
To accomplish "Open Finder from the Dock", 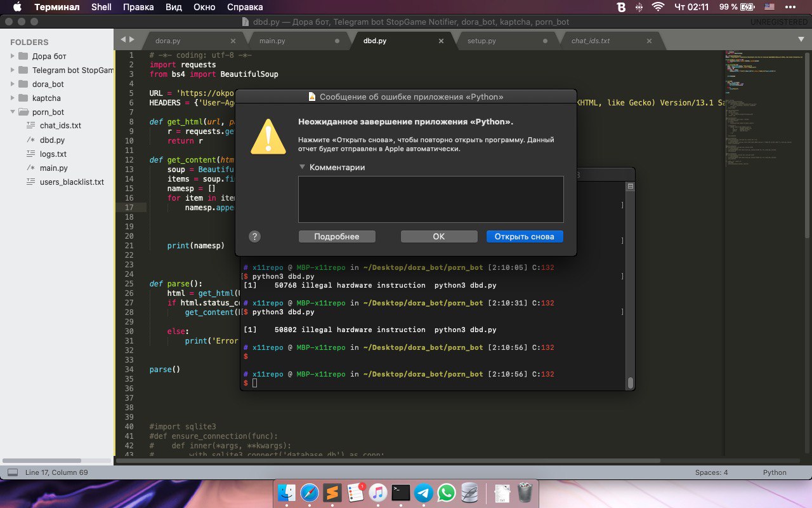I will (287, 493).
